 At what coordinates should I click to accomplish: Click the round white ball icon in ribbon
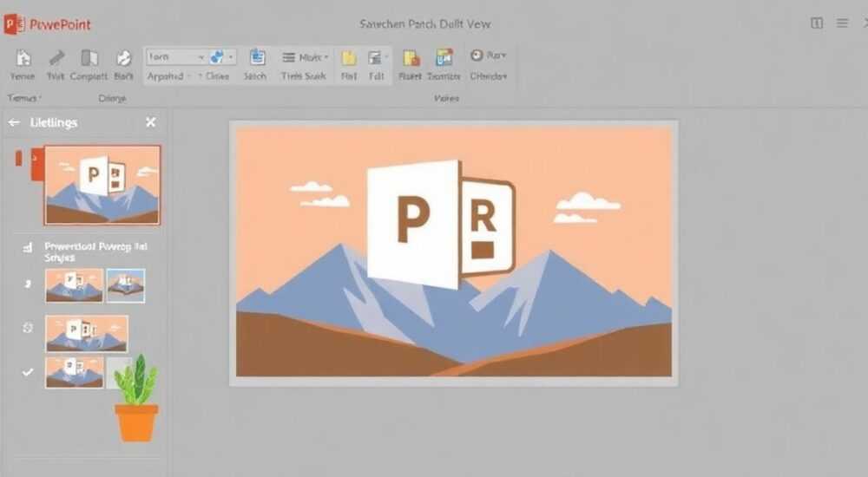[x=124, y=58]
